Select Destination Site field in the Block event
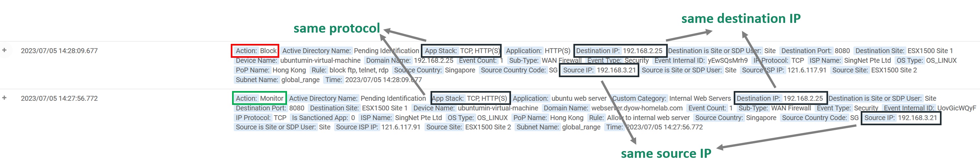 pyautogui.click(x=904, y=51)
